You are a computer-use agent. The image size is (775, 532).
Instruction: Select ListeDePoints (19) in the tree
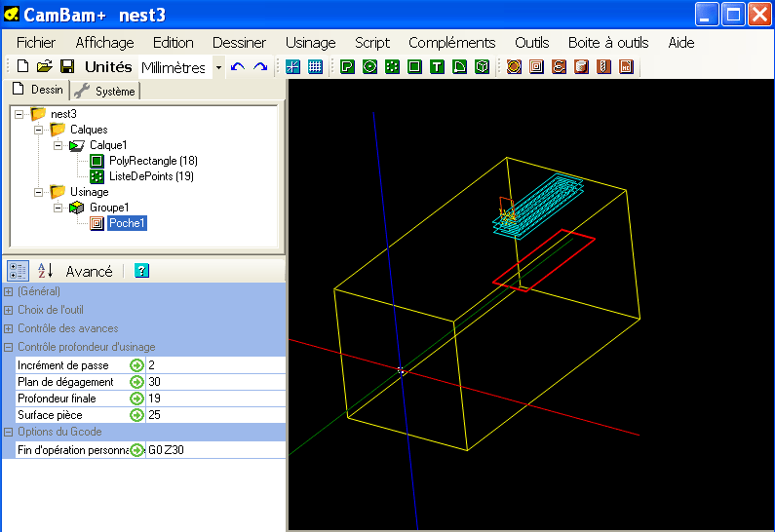click(x=151, y=176)
